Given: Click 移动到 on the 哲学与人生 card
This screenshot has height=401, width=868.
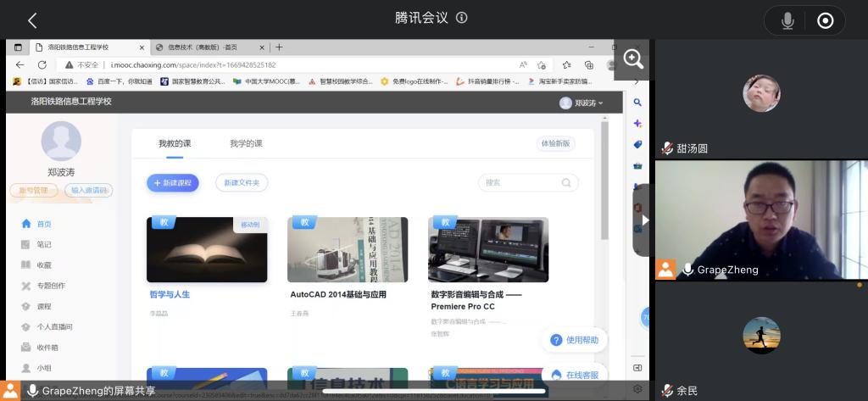Looking at the screenshot, I should (x=250, y=225).
